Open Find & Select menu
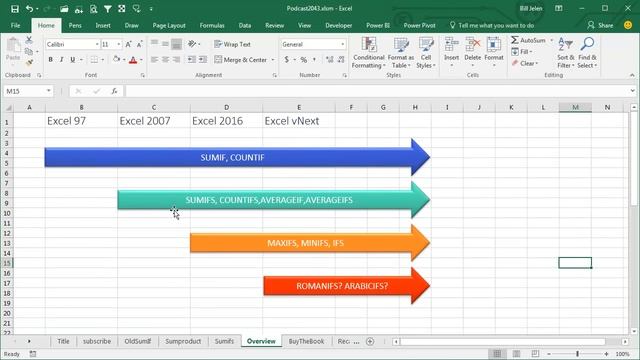640x360 pixels. (587, 53)
